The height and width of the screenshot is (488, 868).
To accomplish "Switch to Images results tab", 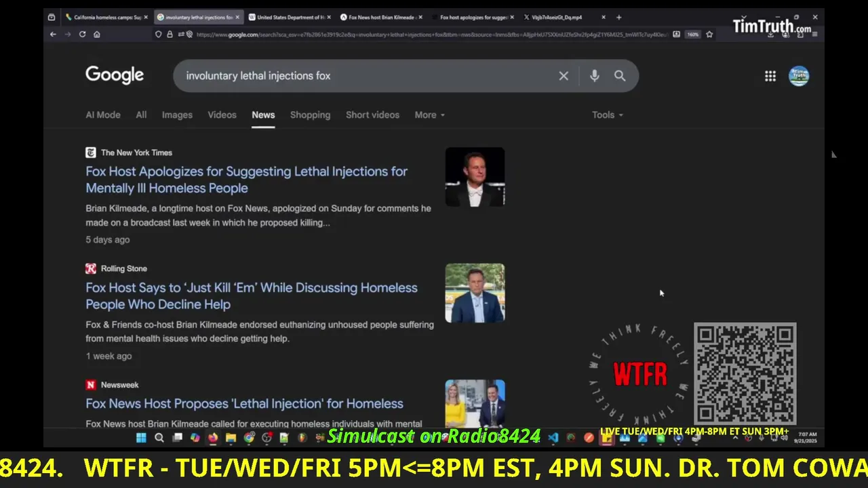I will (x=177, y=115).
